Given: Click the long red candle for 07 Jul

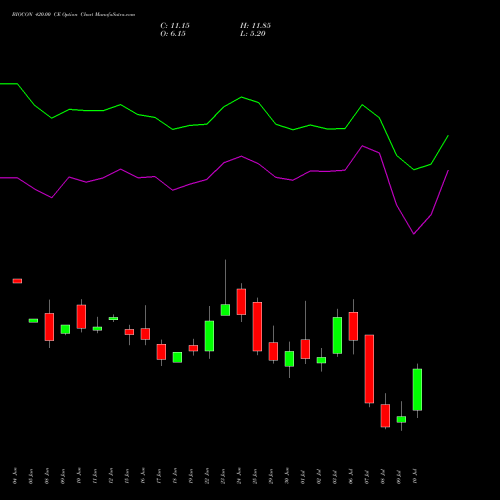Looking at the screenshot, I should point(369,369).
